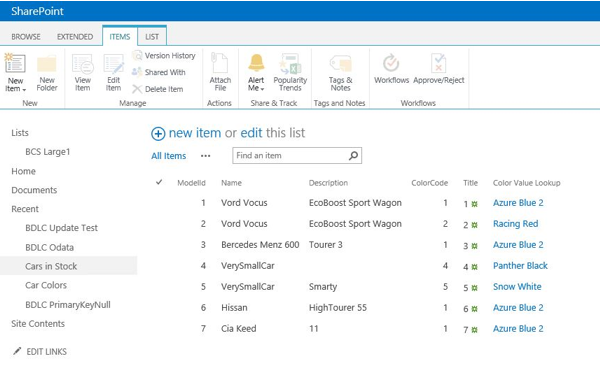Screen dimensions: 600x367
Task: Click the Edit Item ribbon icon
Action: point(114,64)
